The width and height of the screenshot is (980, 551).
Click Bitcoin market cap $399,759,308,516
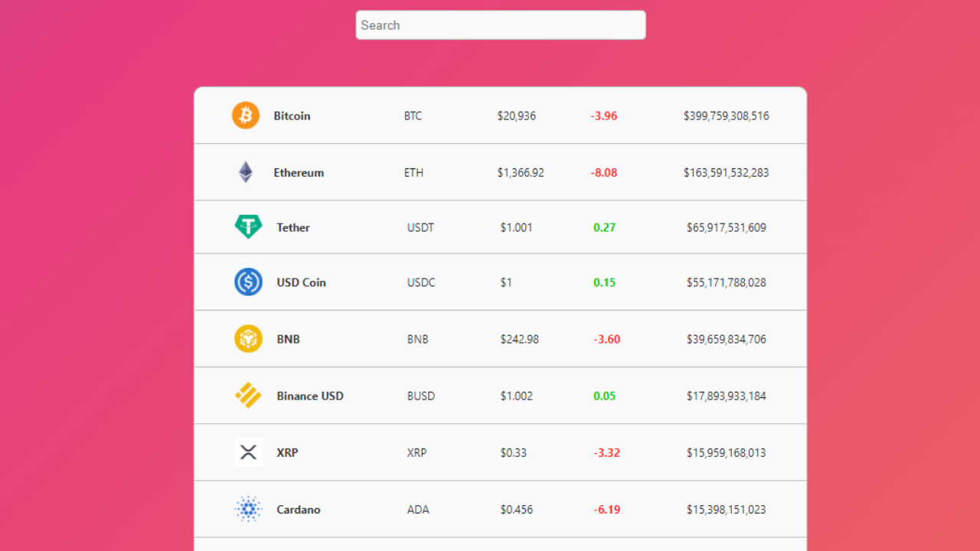[727, 116]
